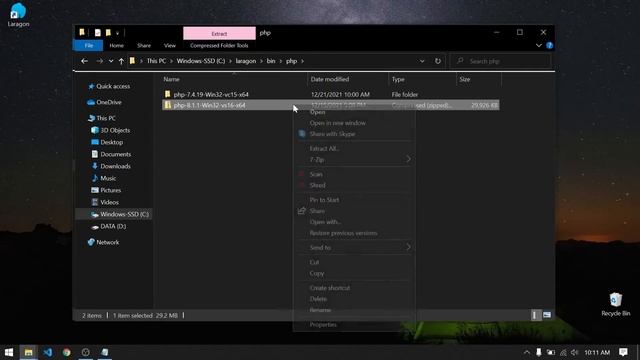640x360 pixels.
Task: Expand the ribbon with the chevron
Action: [x=539, y=45]
